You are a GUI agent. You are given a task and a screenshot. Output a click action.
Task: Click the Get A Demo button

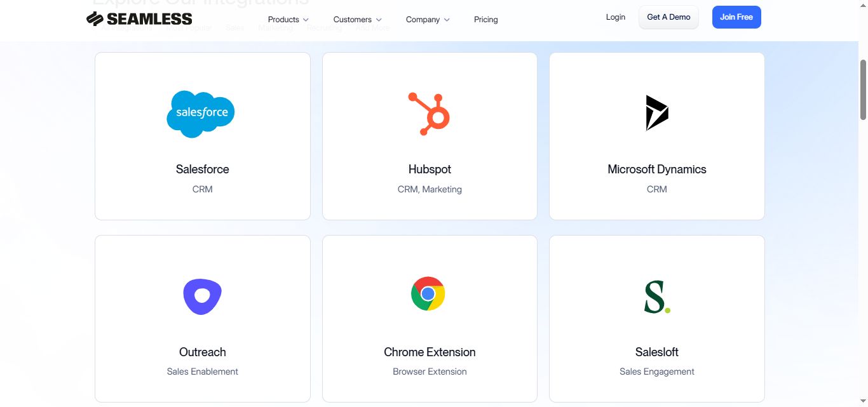(x=668, y=17)
